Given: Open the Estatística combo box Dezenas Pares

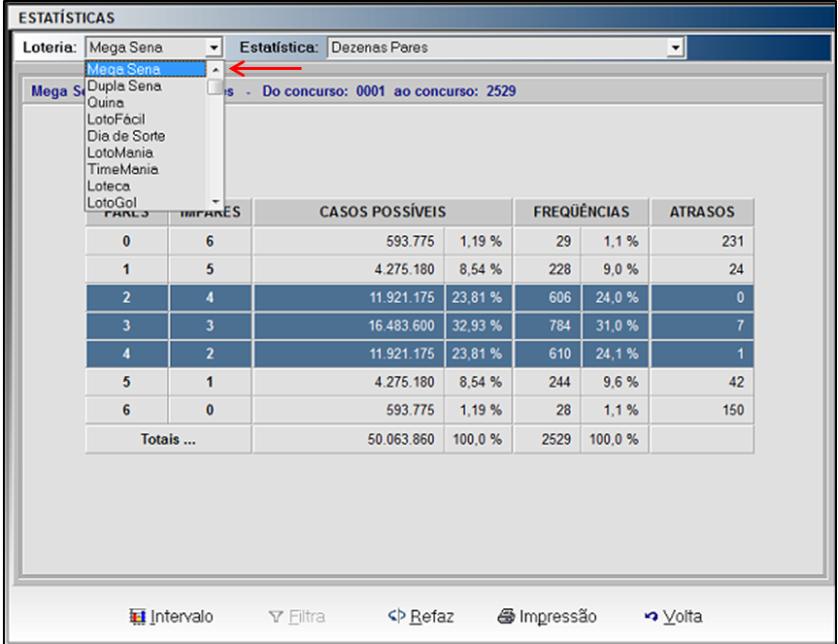Looking at the screenshot, I should (x=506, y=48).
